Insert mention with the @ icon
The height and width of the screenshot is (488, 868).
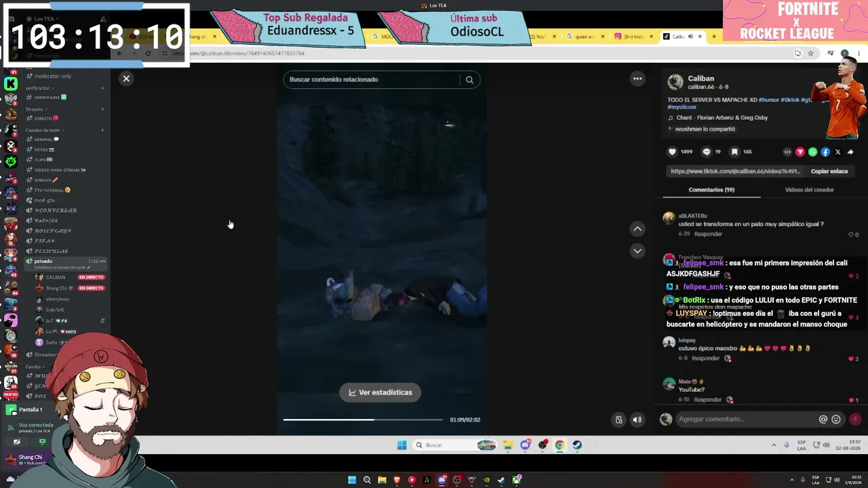(823, 420)
